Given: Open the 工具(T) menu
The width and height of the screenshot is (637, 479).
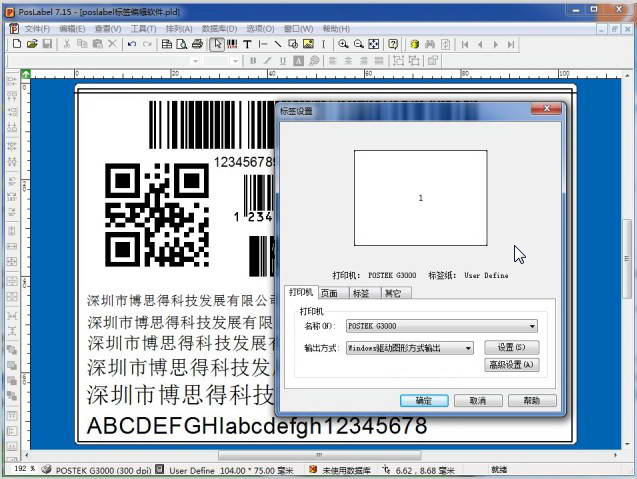Looking at the screenshot, I should [143, 29].
